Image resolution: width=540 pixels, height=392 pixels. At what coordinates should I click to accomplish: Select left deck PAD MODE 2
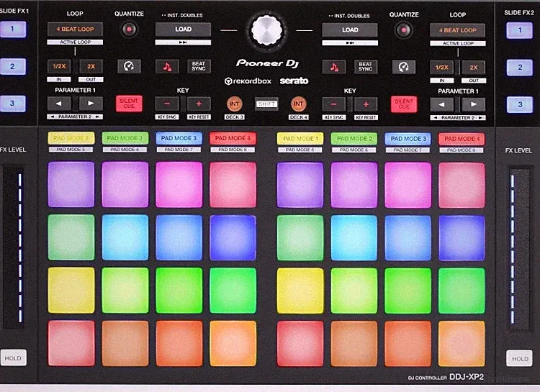(125, 138)
